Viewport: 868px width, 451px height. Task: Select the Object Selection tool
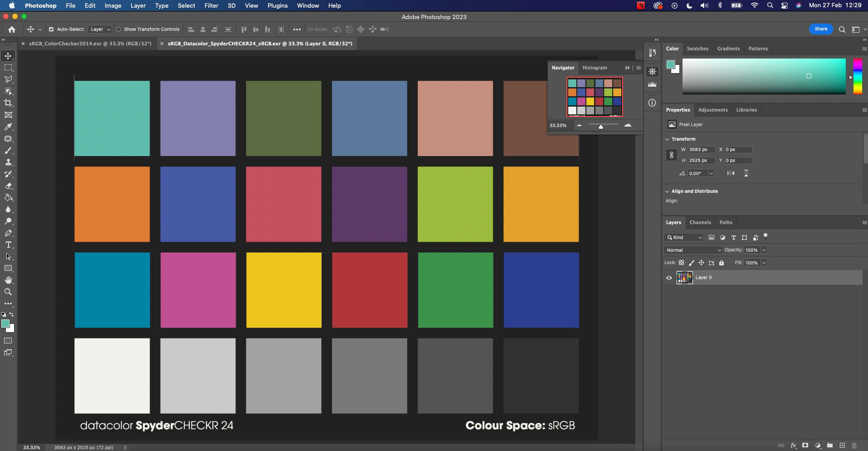coord(8,91)
